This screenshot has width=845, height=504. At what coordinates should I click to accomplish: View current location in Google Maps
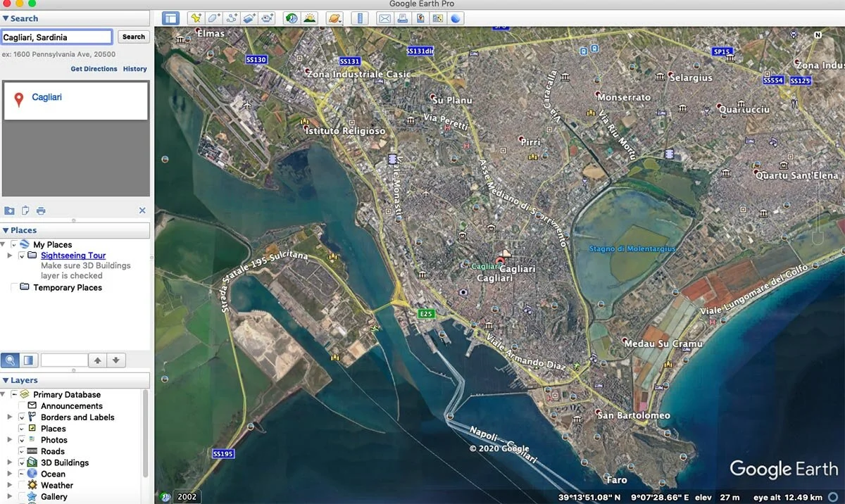pos(437,18)
